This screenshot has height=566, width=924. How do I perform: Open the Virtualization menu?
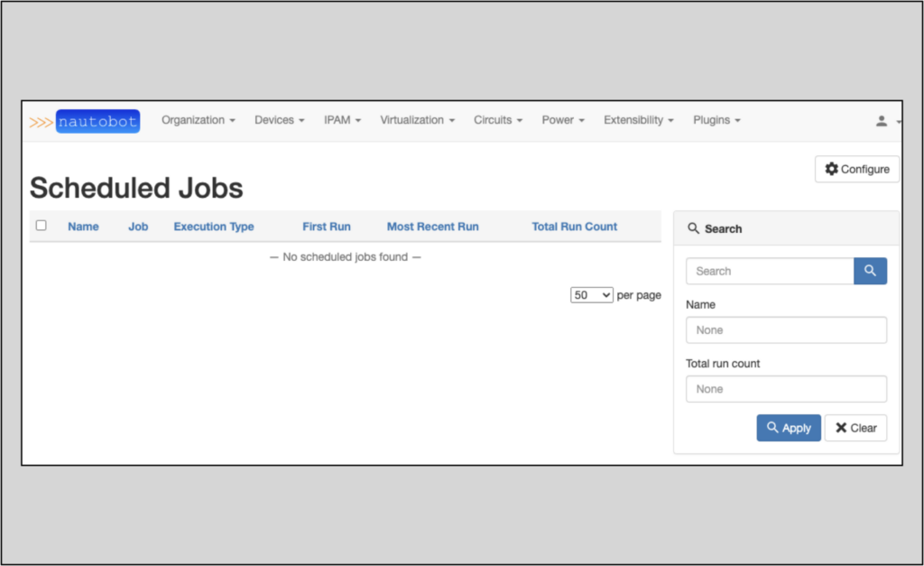(x=417, y=120)
